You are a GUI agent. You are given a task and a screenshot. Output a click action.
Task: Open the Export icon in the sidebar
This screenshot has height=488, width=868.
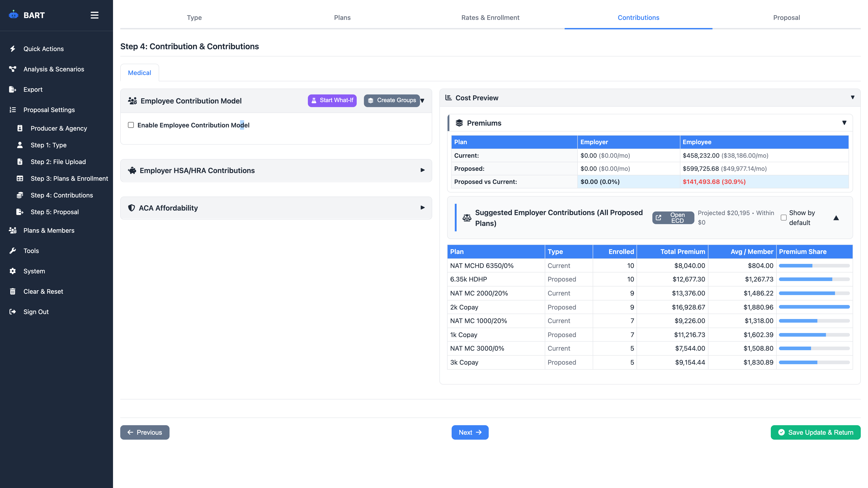[12, 89]
